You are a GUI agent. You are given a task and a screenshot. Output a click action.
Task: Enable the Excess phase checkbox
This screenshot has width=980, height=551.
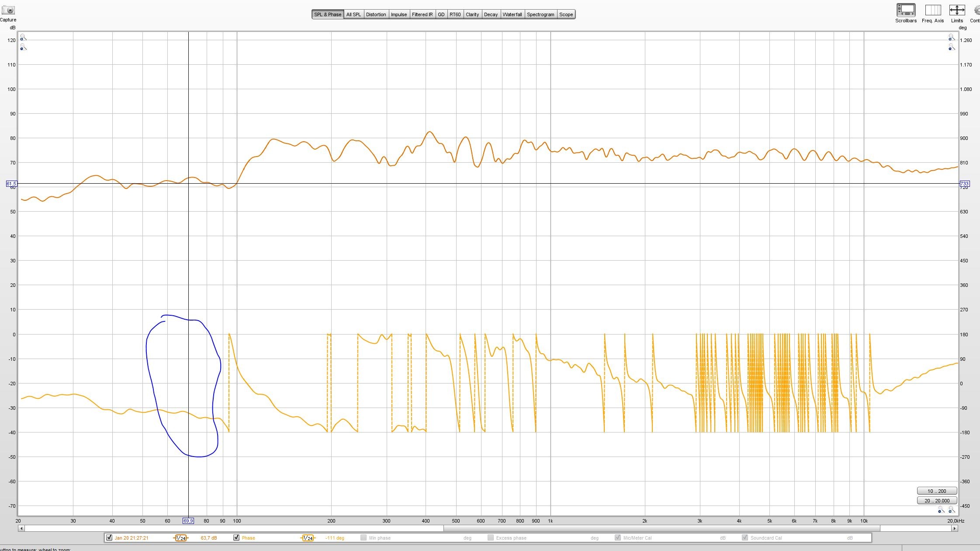pyautogui.click(x=490, y=537)
